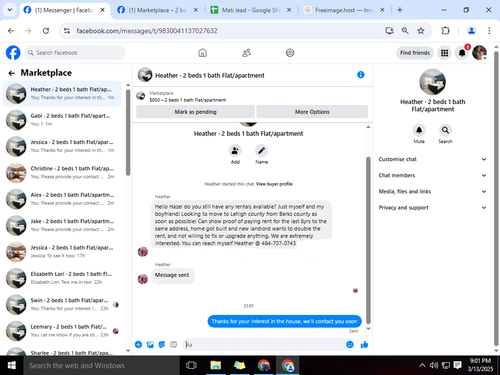500x375 pixels.
Task: Open Elizabeth Lori chat conversation
Action: (62, 278)
